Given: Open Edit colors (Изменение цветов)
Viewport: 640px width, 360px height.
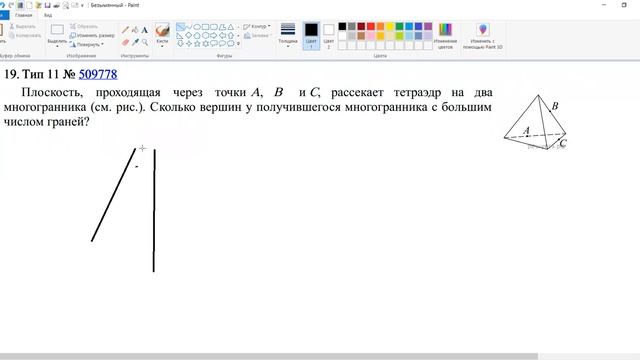Looking at the screenshot, I should [x=445, y=36].
